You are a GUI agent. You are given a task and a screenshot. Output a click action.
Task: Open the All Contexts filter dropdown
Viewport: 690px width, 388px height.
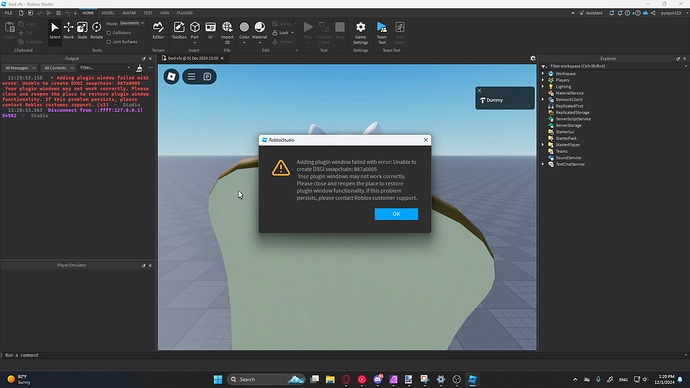click(59, 68)
